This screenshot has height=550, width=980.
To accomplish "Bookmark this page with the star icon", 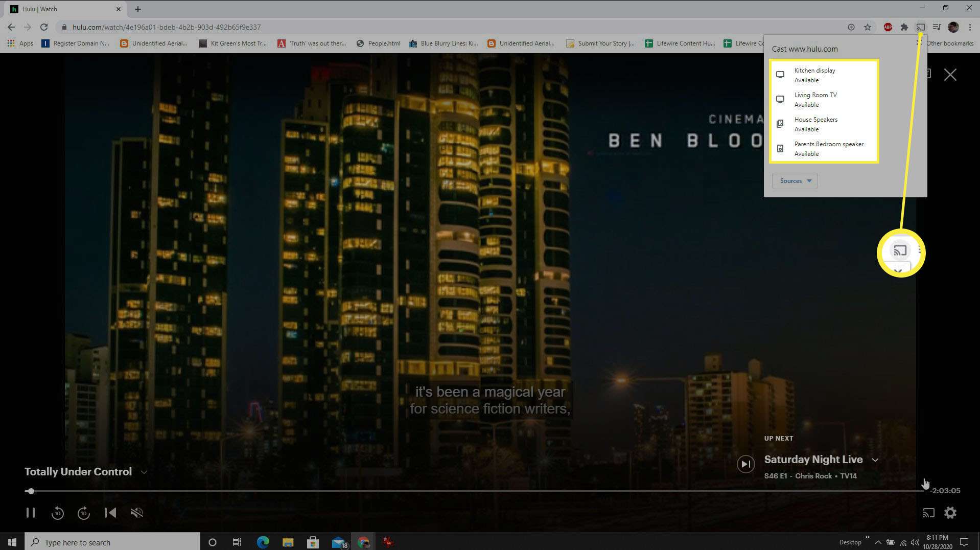I will [868, 27].
